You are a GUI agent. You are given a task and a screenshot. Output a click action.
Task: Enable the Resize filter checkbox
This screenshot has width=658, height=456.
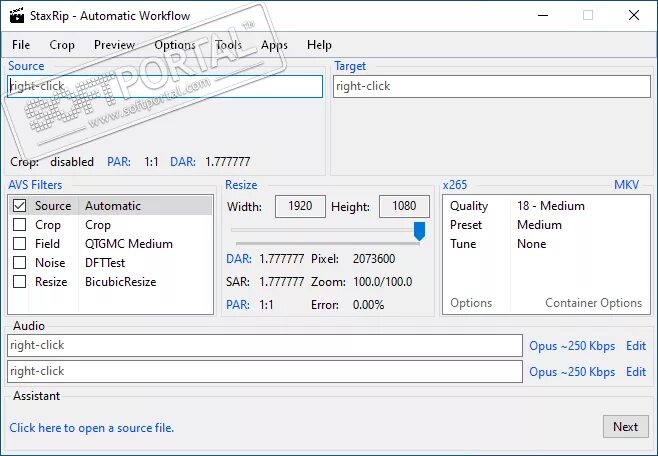tap(19, 281)
